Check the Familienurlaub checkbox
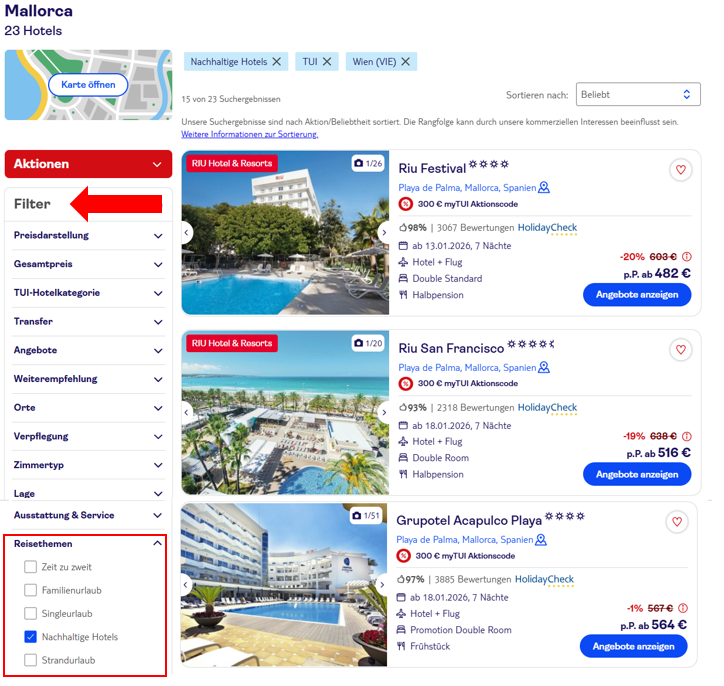Viewport: 724px width, 686px height. click(30, 590)
